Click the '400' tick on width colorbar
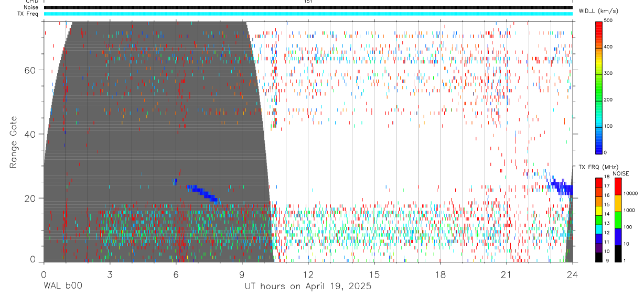 point(608,47)
